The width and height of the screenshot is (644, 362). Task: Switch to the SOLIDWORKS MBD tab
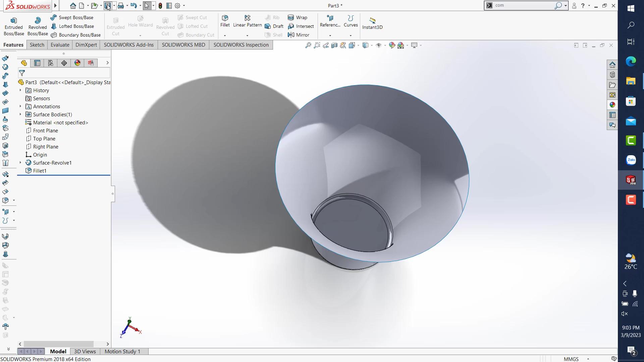(x=183, y=45)
